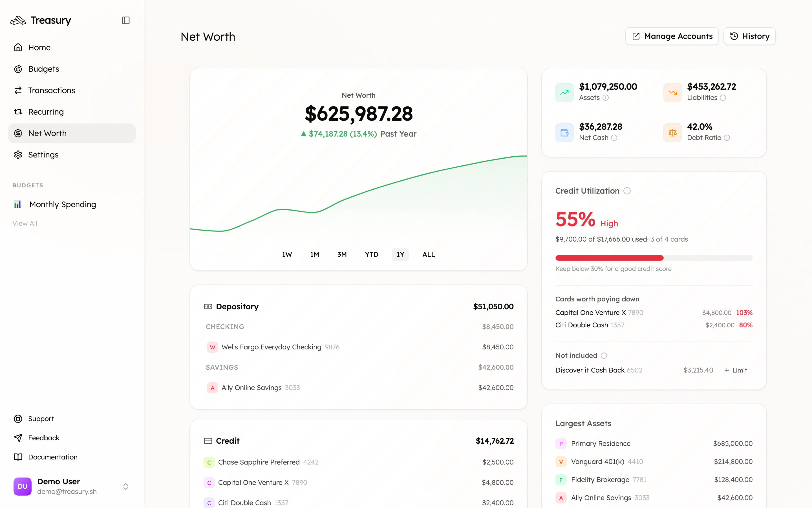
Task: Click the Settings gear icon
Action: 18,155
